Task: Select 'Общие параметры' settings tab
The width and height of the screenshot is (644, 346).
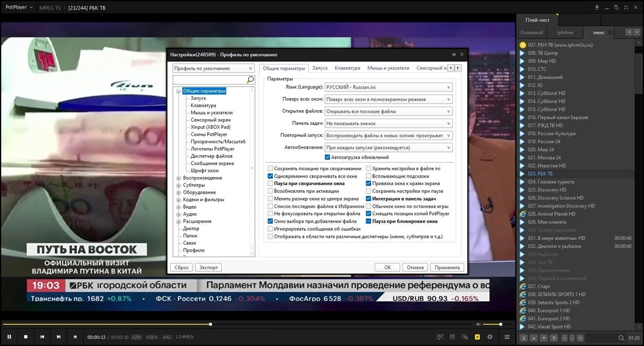Action: 284,68
